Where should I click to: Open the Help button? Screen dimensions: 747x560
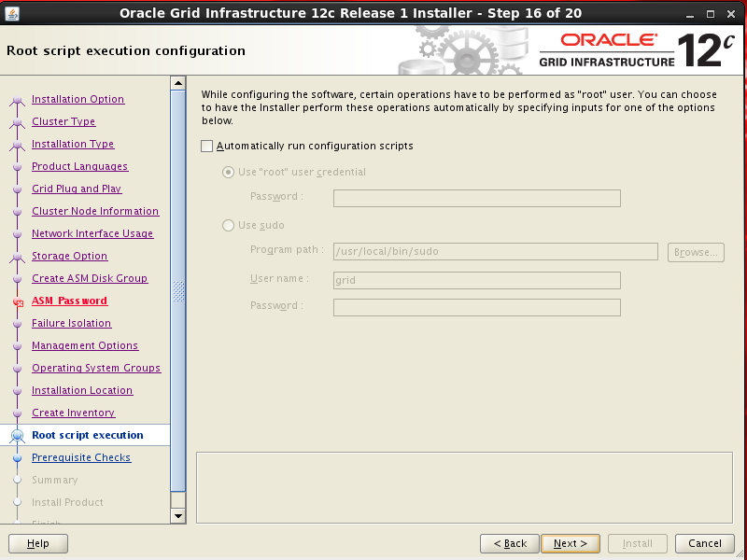[x=38, y=543]
